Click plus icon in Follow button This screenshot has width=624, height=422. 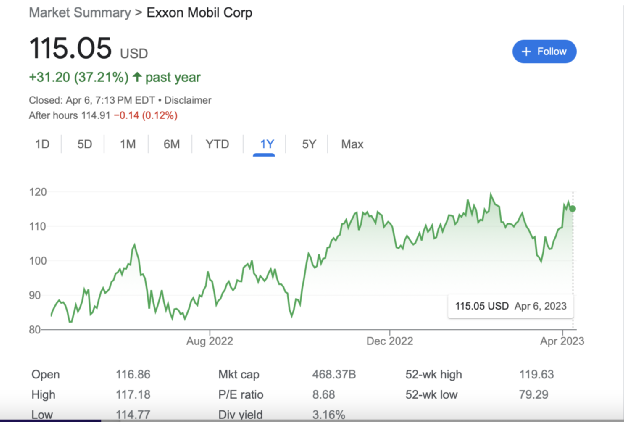(526, 51)
